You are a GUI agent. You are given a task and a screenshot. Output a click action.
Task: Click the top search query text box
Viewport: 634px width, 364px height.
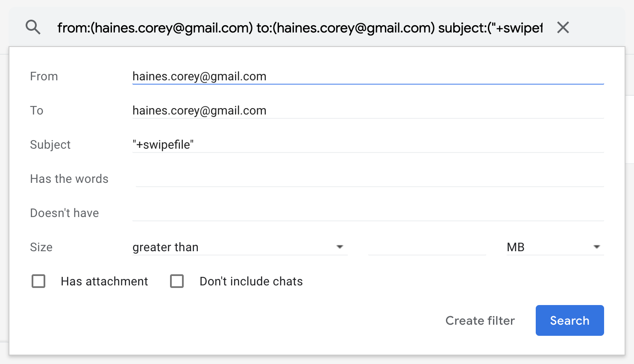[299, 28]
